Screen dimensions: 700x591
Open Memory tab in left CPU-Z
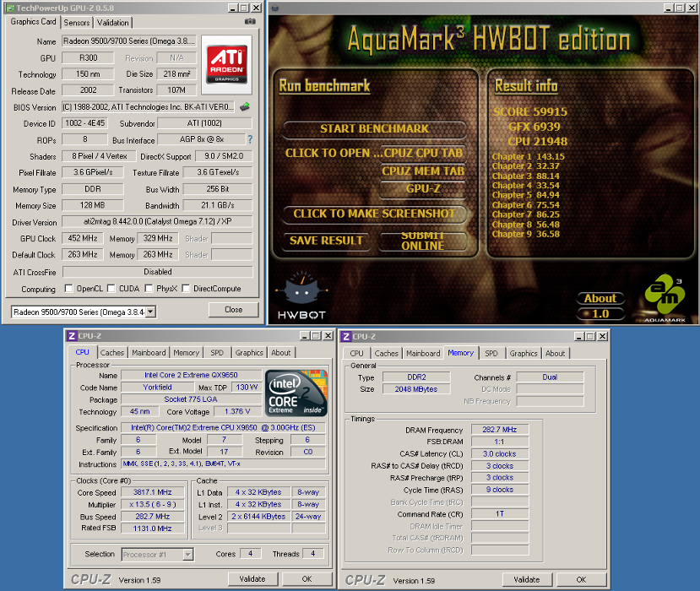(186, 353)
